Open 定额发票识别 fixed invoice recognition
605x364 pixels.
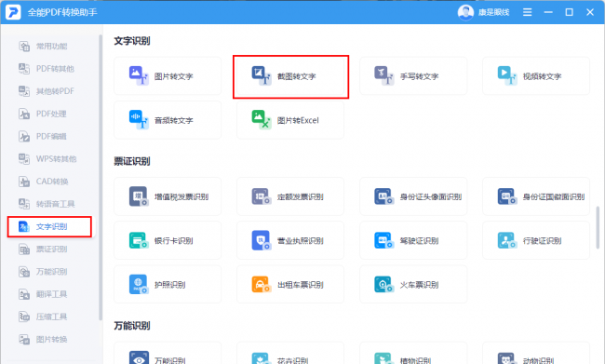point(290,196)
